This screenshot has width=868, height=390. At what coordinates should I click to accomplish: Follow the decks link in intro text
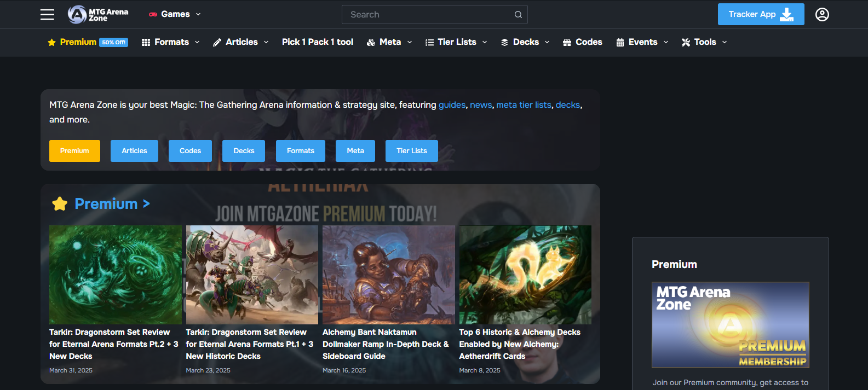(567, 105)
